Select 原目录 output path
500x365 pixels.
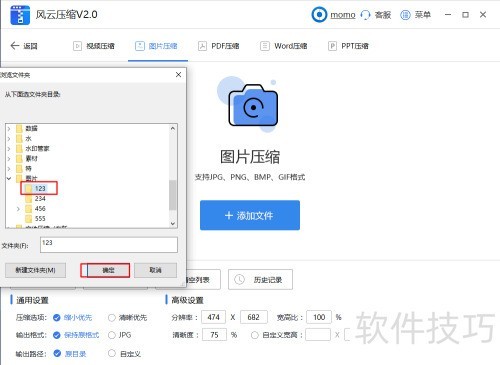(57, 353)
